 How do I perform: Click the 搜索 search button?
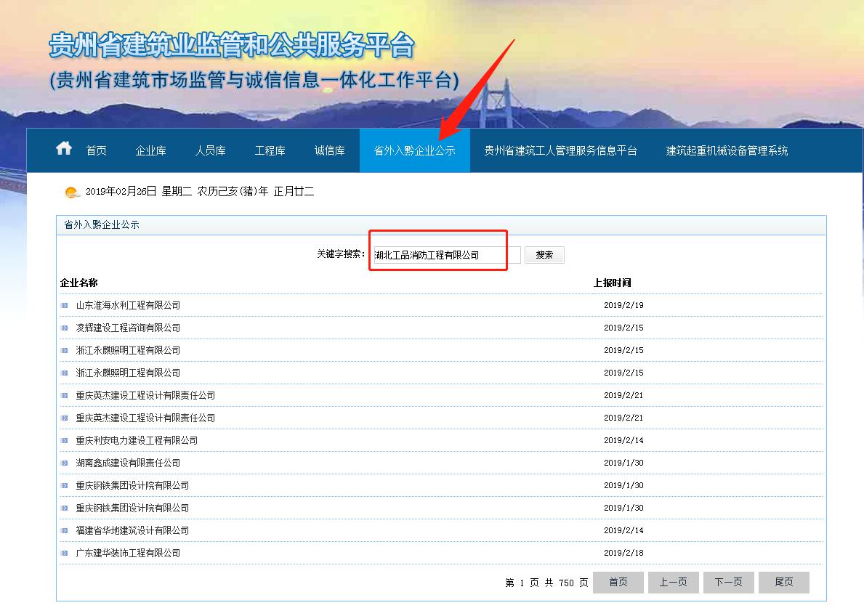544,255
